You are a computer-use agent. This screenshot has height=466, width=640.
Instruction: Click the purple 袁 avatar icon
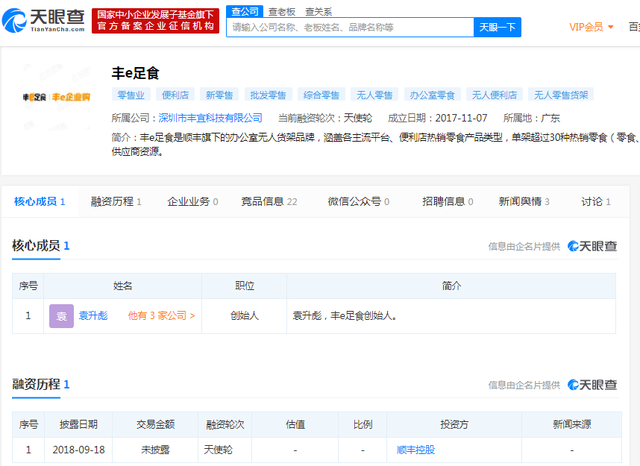61,316
